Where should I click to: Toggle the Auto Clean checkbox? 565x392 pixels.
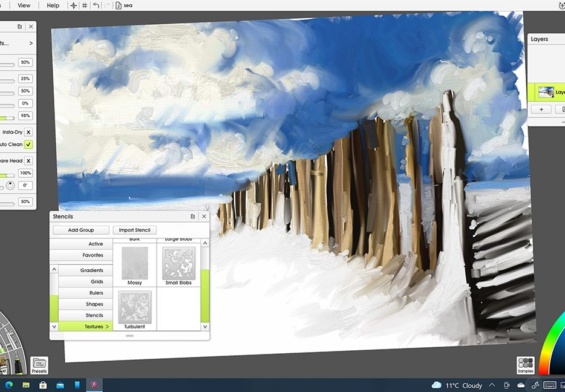tap(28, 144)
